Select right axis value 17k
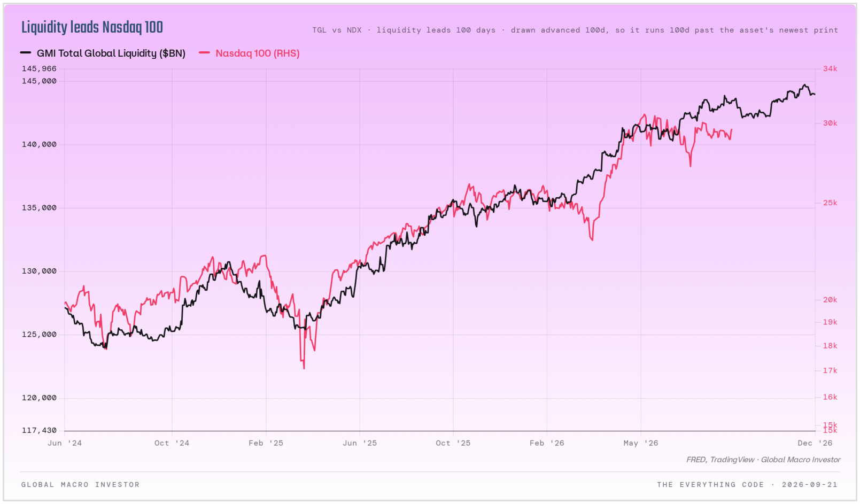This screenshot has width=860, height=504. click(x=830, y=370)
